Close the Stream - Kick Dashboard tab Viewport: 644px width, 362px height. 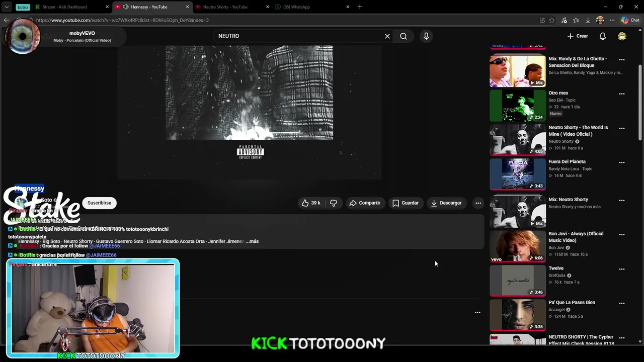coord(107,7)
